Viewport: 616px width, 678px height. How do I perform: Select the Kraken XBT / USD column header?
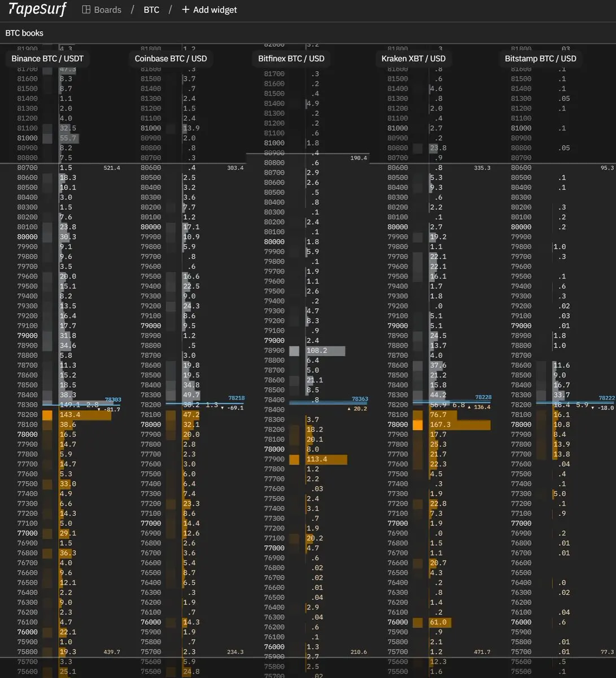pos(413,58)
